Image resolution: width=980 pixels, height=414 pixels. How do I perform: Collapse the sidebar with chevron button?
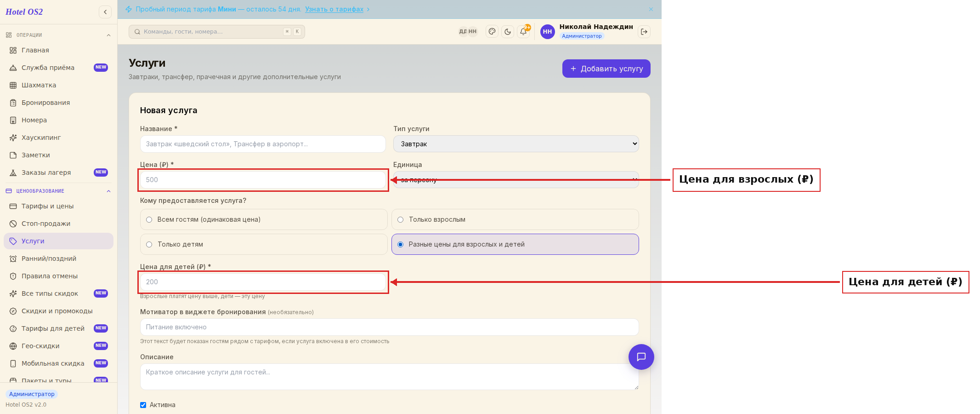pos(105,12)
